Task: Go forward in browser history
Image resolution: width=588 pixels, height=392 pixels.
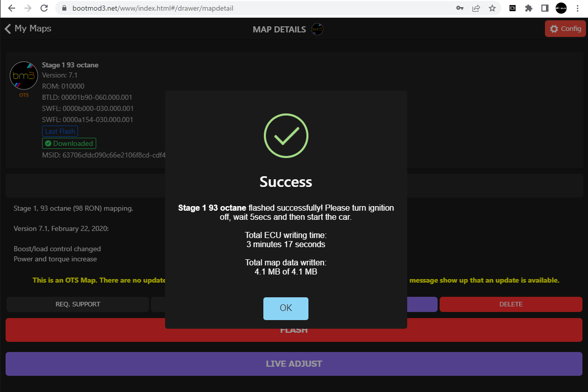Action: [28, 8]
